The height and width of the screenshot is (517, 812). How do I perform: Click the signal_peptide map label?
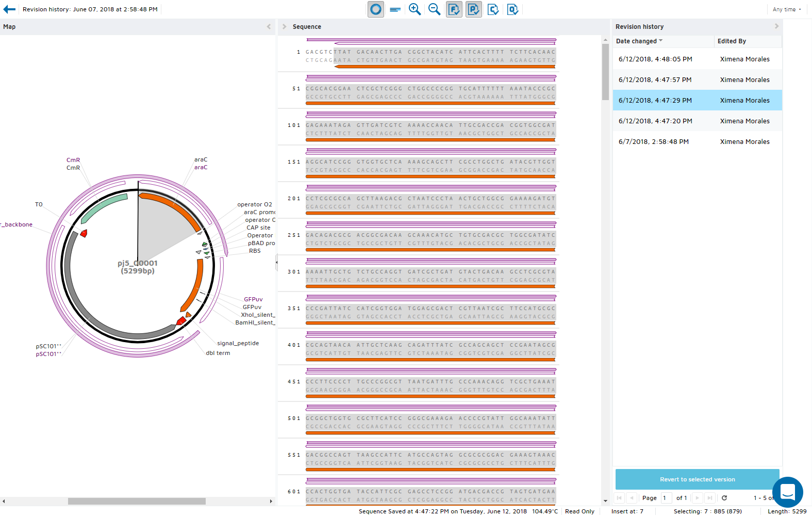pos(238,343)
